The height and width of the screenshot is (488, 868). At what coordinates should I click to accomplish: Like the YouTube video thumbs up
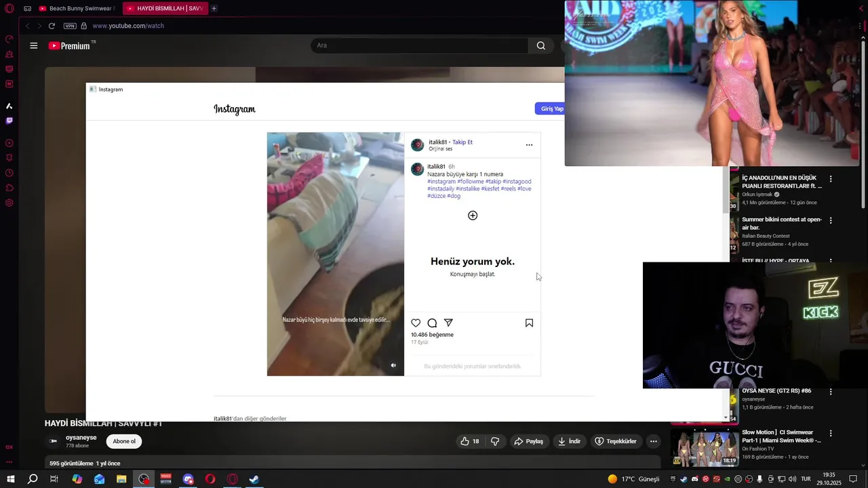(x=470, y=441)
